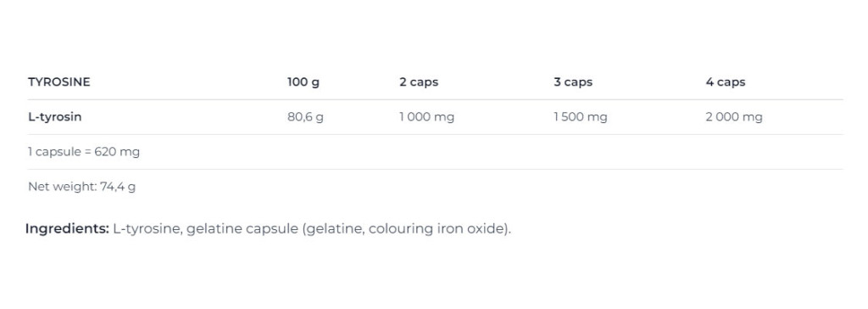Select the 100 g column header
Image resolution: width=868 pixels, height=309 pixels.
303,82
